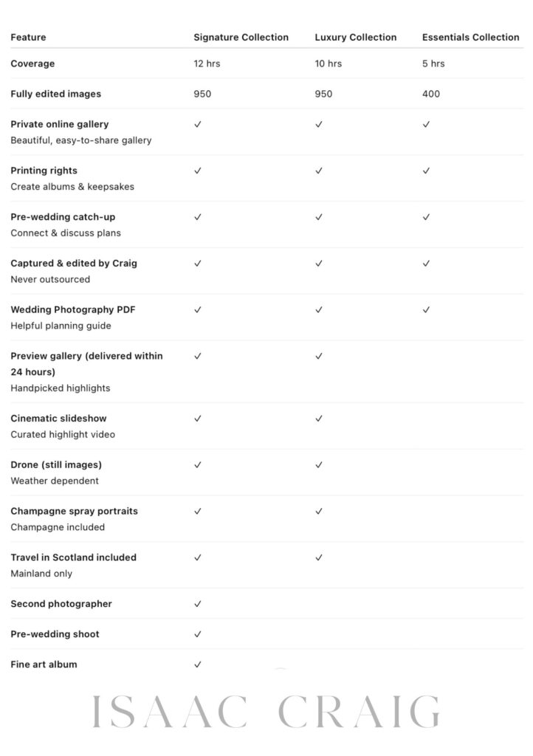Click Luxury checkmark for Cinematic slideshow

point(319,419)
